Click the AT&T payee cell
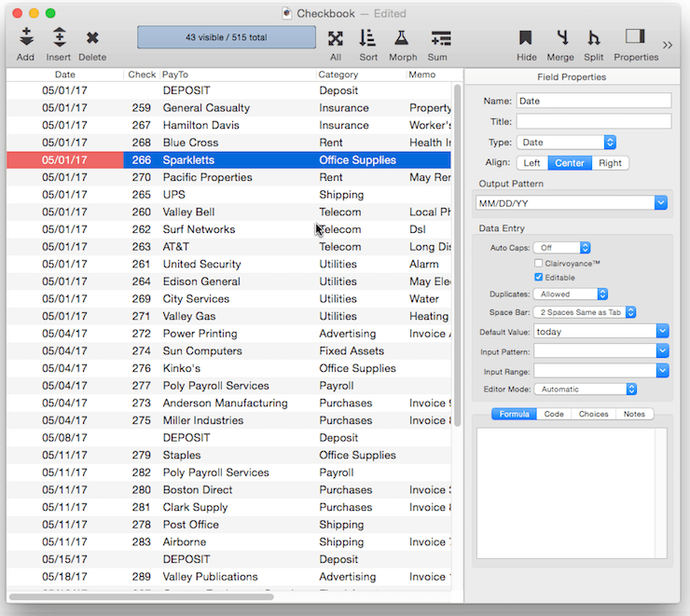The width and height of the screenshot is (690, 616). point(176,247)
